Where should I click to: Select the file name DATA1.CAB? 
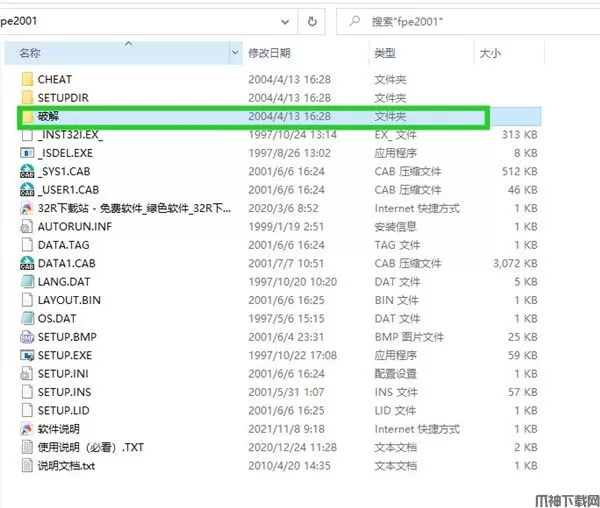(x=67, y=263)
